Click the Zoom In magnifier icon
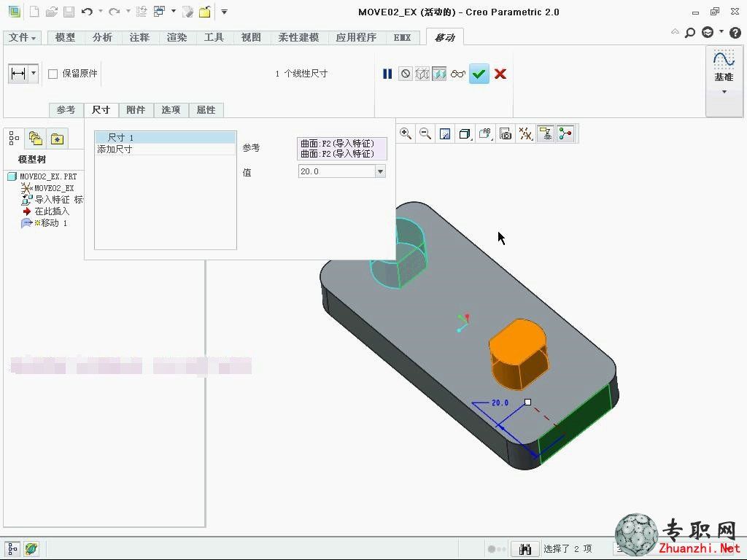747x560 pixels. (406, 134)
